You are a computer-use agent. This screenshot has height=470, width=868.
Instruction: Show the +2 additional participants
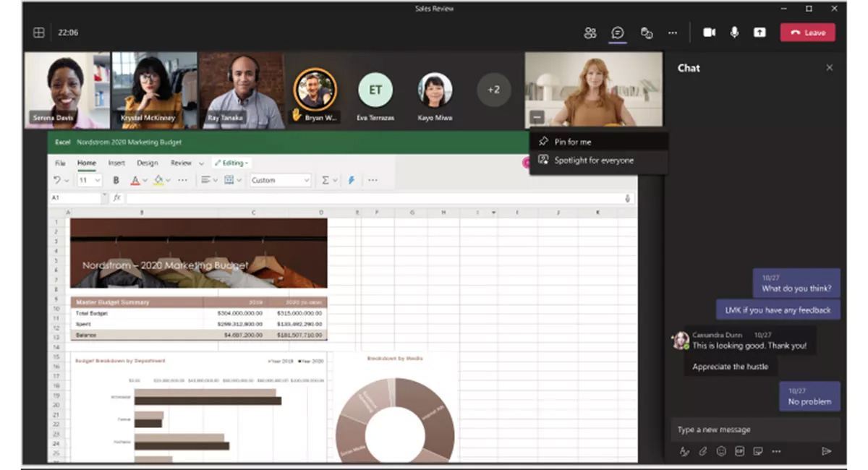(x=493, y=90)
